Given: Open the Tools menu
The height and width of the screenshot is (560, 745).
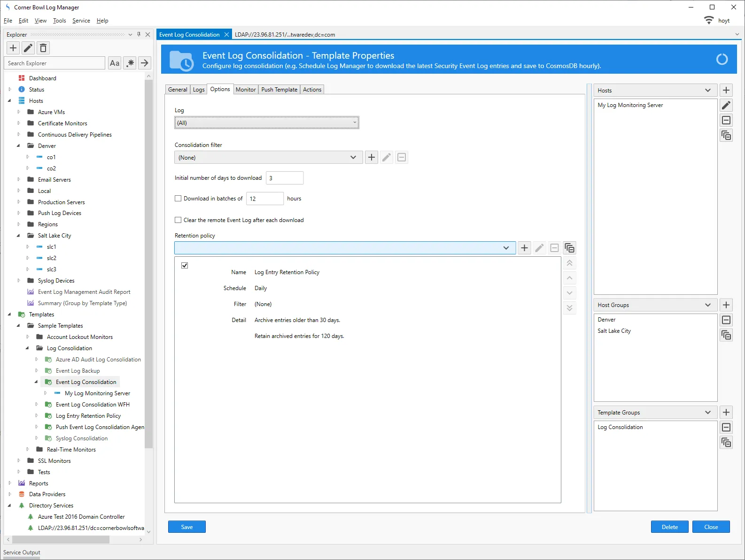Looking at the screenshot, I should click(x=59, y=21).
